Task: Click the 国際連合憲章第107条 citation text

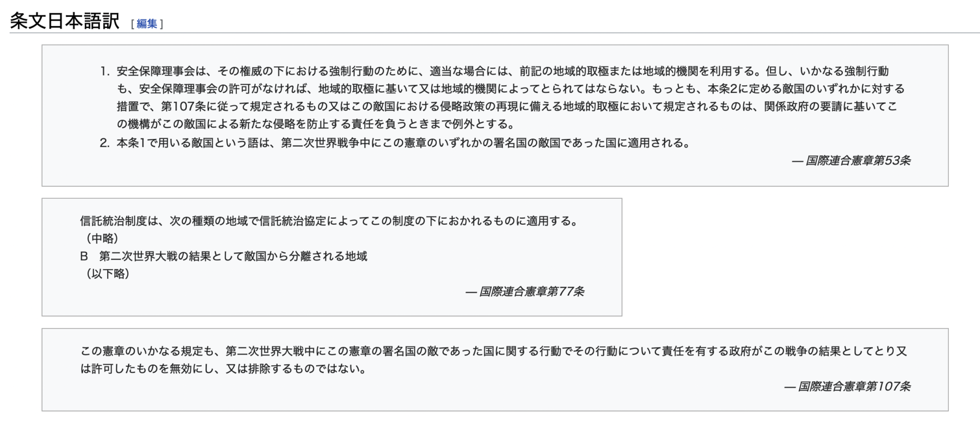Action: pos(854,387)
